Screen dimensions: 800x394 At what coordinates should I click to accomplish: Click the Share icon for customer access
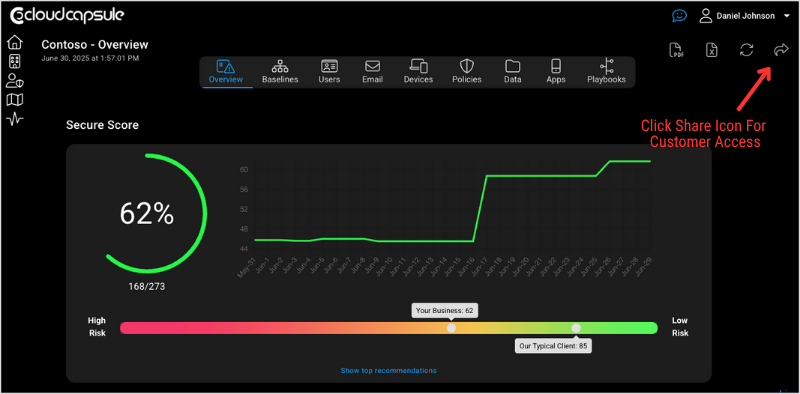pyautogui.click(x=781, y=50)
